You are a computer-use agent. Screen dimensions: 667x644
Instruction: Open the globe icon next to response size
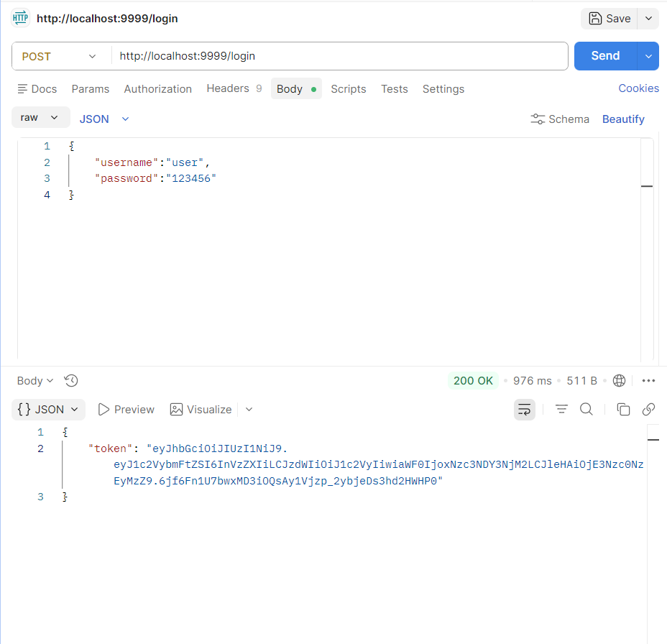(619, 381)
